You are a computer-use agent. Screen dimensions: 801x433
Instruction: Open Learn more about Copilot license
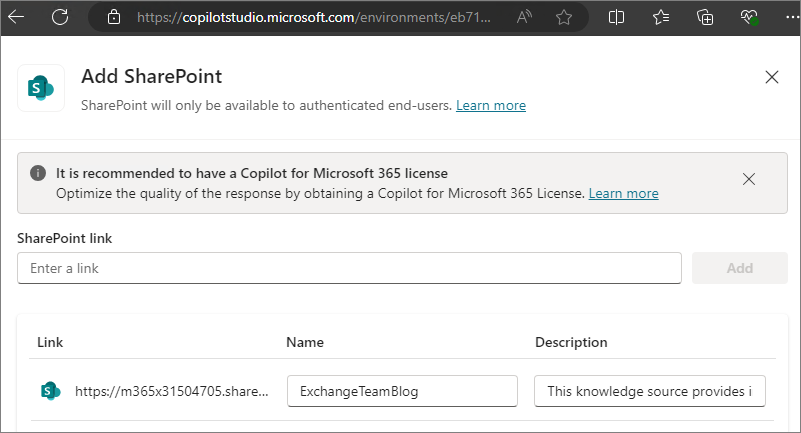(x=623, y=194)
